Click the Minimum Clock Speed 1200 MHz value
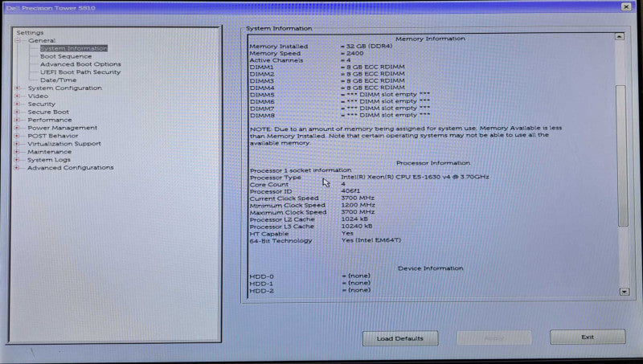The width and height of the screenshot is (643, 364). (358, 205)
